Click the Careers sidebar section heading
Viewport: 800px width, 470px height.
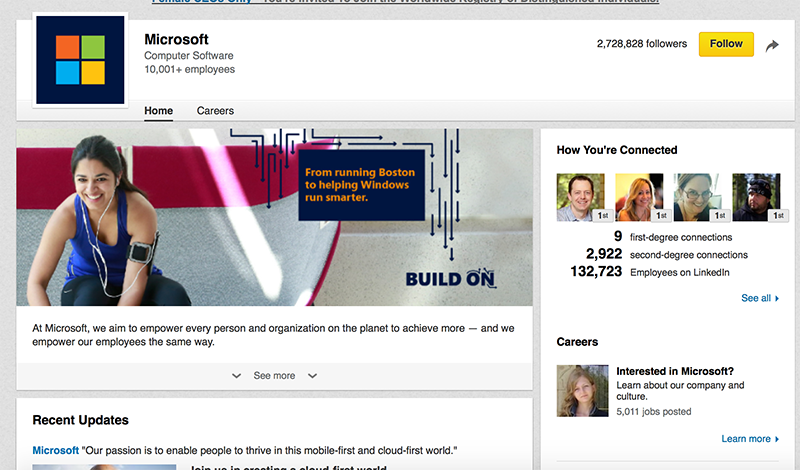coord(577,342)
